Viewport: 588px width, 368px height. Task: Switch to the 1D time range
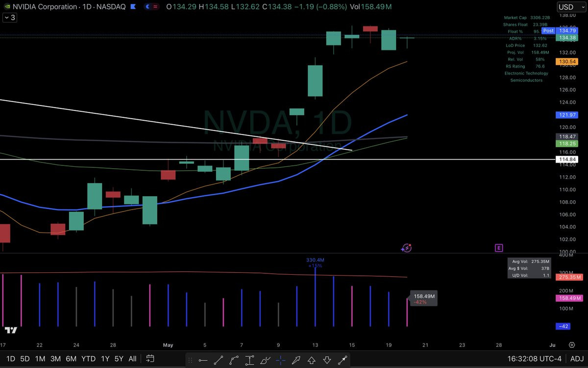pos(10,359)
